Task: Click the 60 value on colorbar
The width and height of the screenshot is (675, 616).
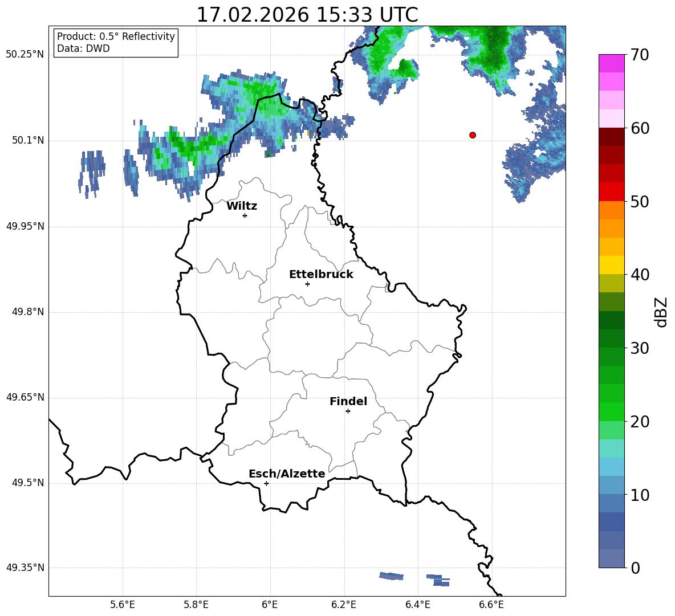Action: coord(640,128)
